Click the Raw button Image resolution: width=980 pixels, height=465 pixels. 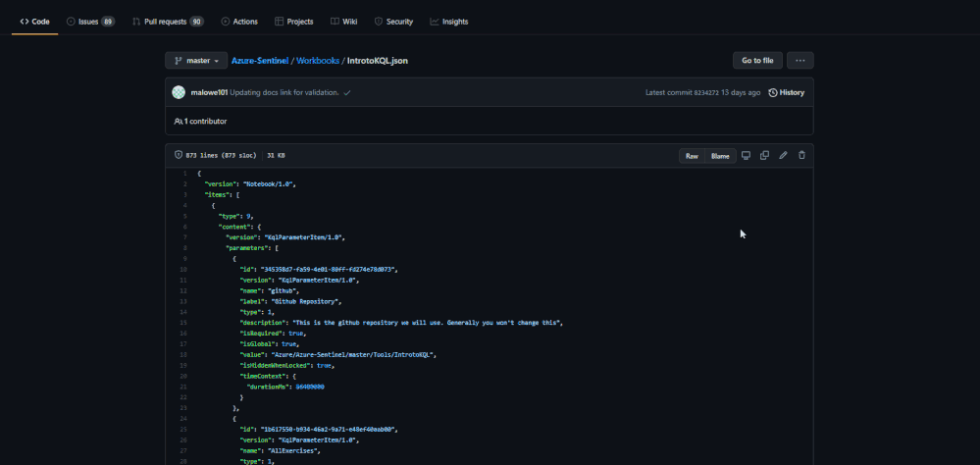(x=692, y=156)
